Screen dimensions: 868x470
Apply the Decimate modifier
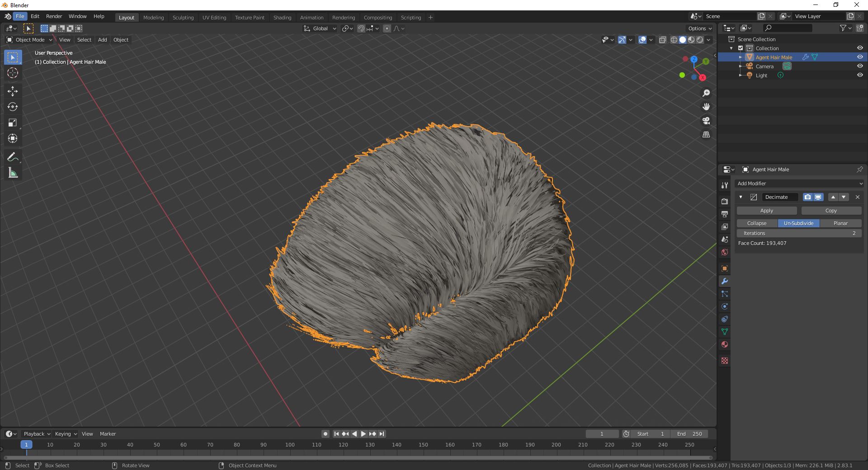(x=767, y=211)
